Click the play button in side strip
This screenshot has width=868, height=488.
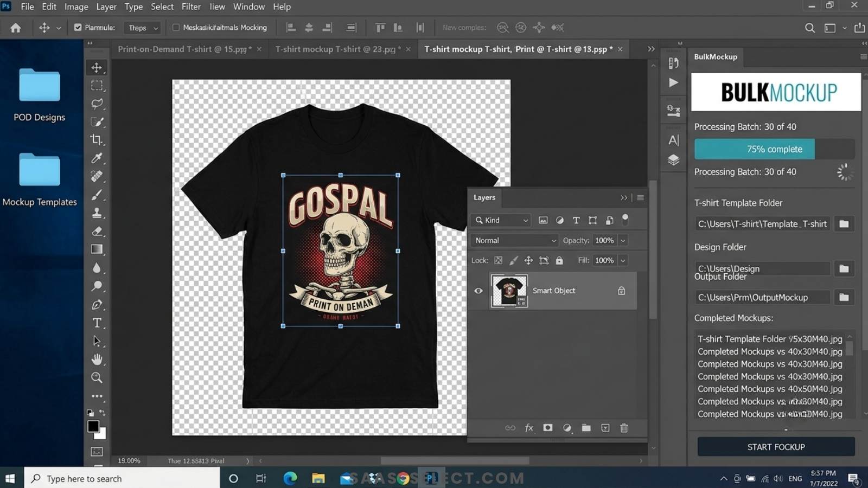[x=673, y=83]
